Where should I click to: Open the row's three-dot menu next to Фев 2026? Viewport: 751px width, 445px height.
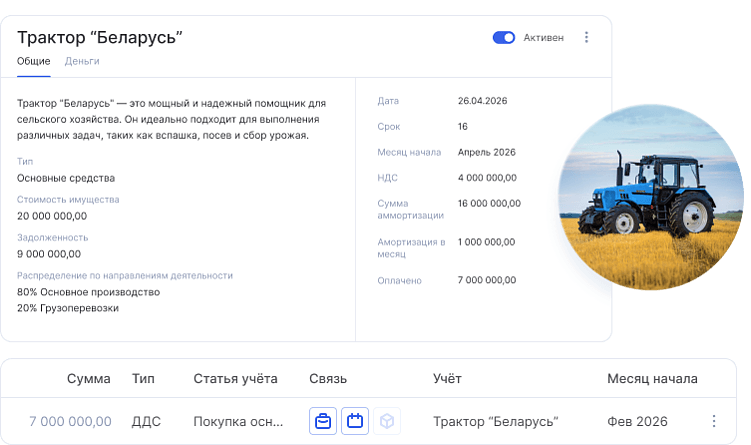click(714, 421)
